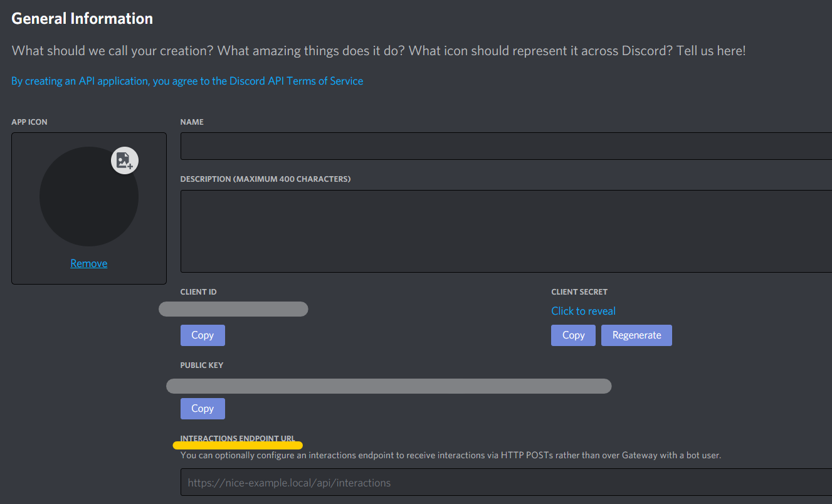Click the APP ICON label
The image size is (832, 504).
pyautogui.click(x=29, y=122)
